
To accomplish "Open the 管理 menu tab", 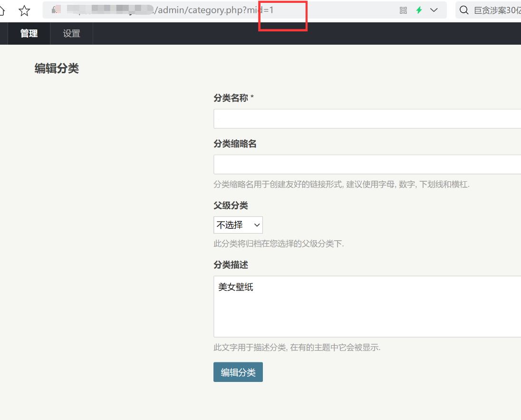I will [29, 34].
